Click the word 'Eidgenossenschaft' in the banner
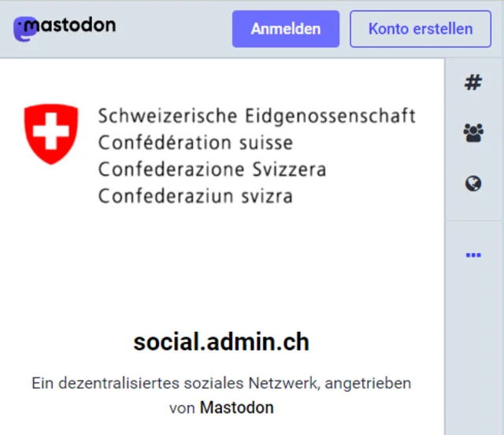Screen dimensions: 504x435 tap(331, 117)
